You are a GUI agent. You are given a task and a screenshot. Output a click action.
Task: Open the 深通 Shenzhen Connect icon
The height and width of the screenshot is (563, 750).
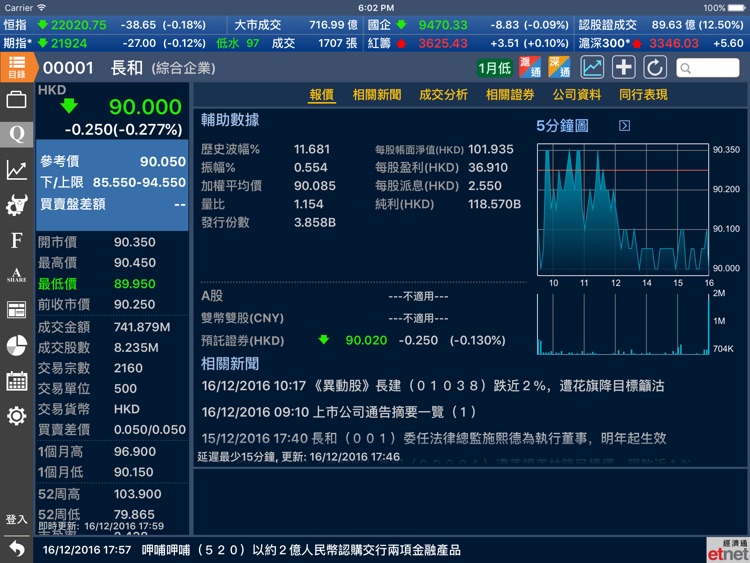tap(559, 67)
